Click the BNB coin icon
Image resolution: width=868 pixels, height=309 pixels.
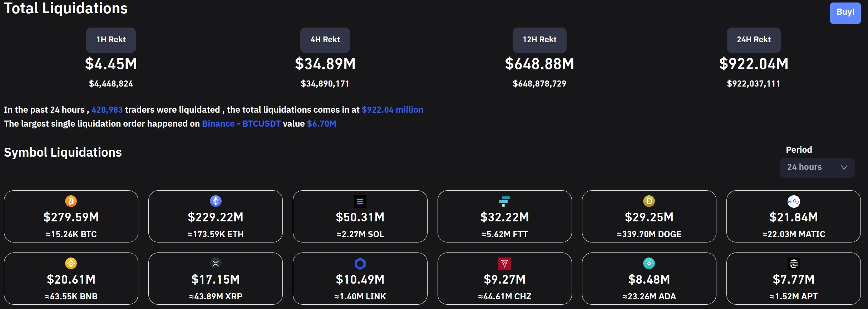click(x=71, y=264)
